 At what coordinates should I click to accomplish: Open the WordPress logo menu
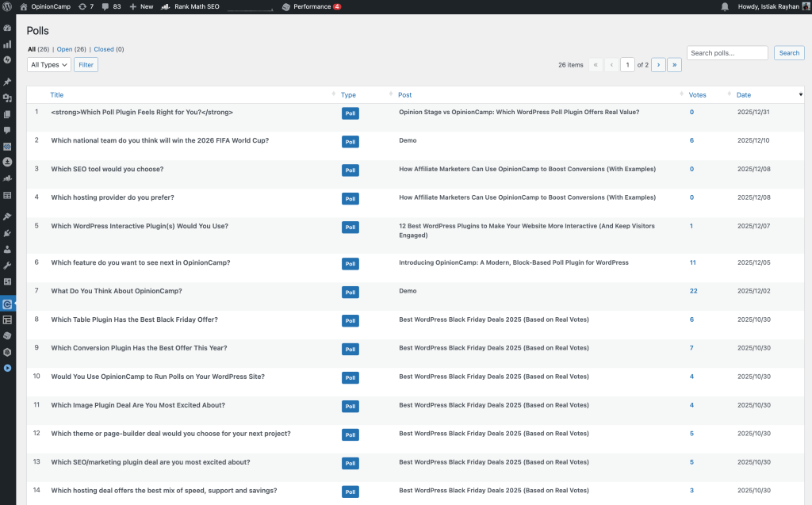pos(8,6)
